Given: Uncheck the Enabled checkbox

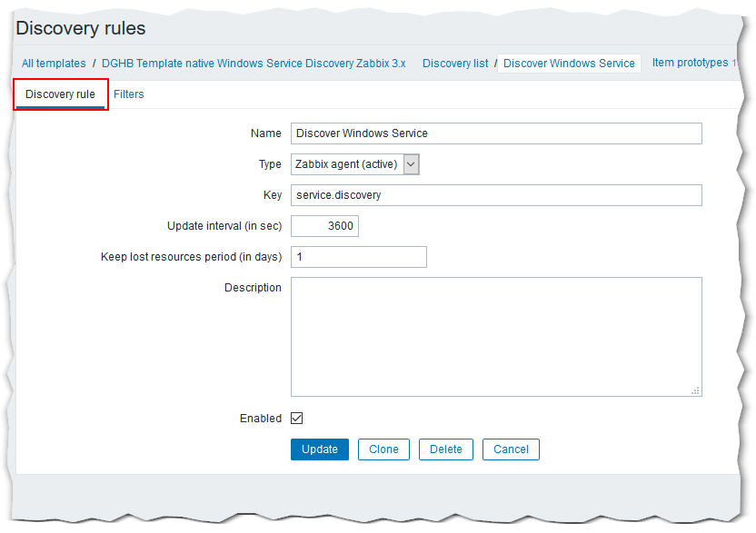Looking at the screenshot, I should (297, 419).
